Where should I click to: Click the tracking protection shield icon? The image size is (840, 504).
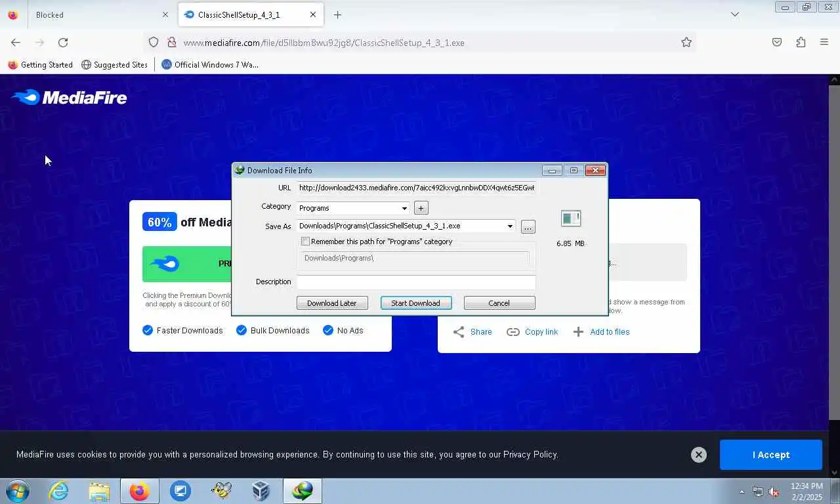coord(154,42)
